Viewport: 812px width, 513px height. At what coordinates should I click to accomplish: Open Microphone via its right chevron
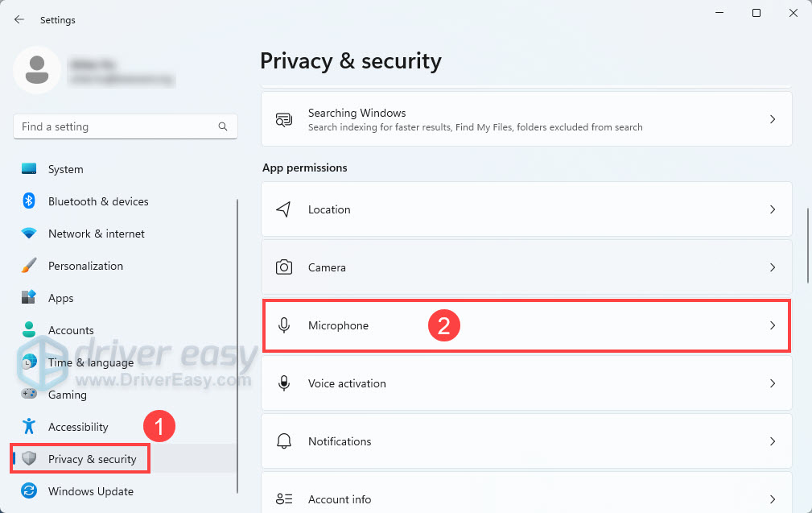point(772,325)
